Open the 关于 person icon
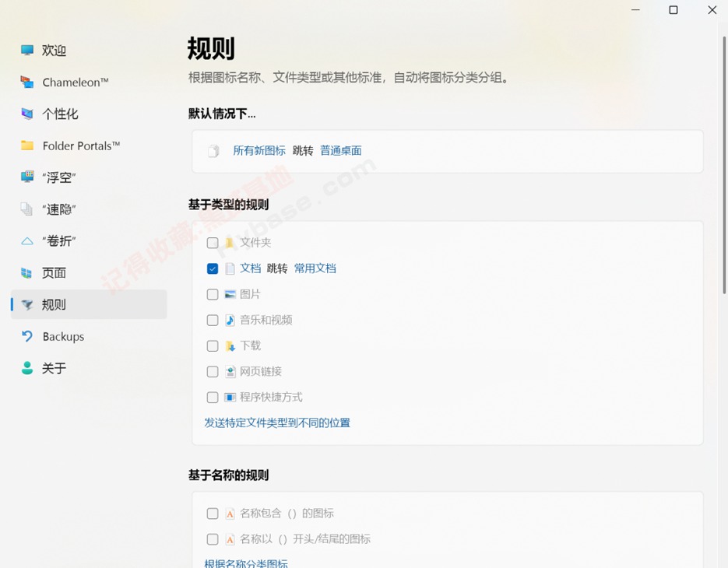The image size is (728, 568). [27, 368]
